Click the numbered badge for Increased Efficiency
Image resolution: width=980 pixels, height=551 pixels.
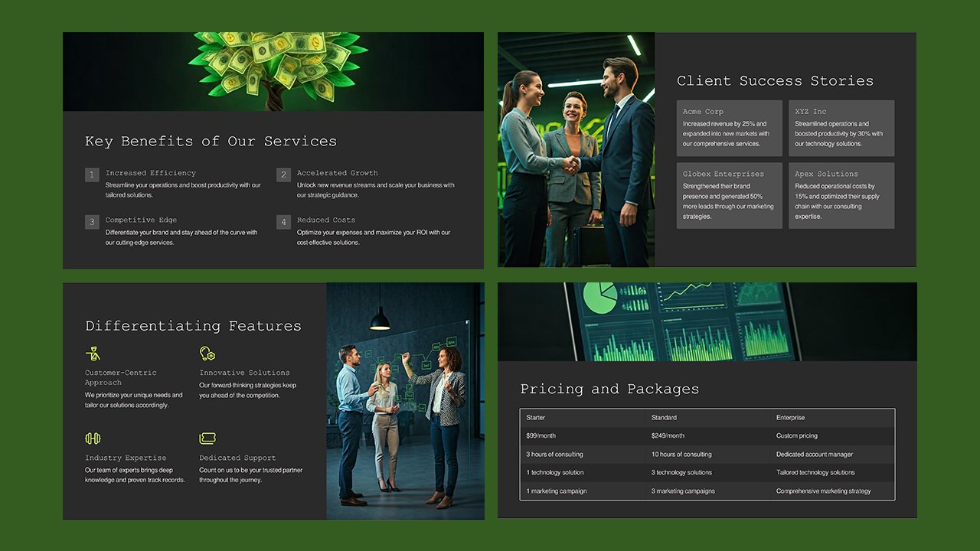[92, 174]
